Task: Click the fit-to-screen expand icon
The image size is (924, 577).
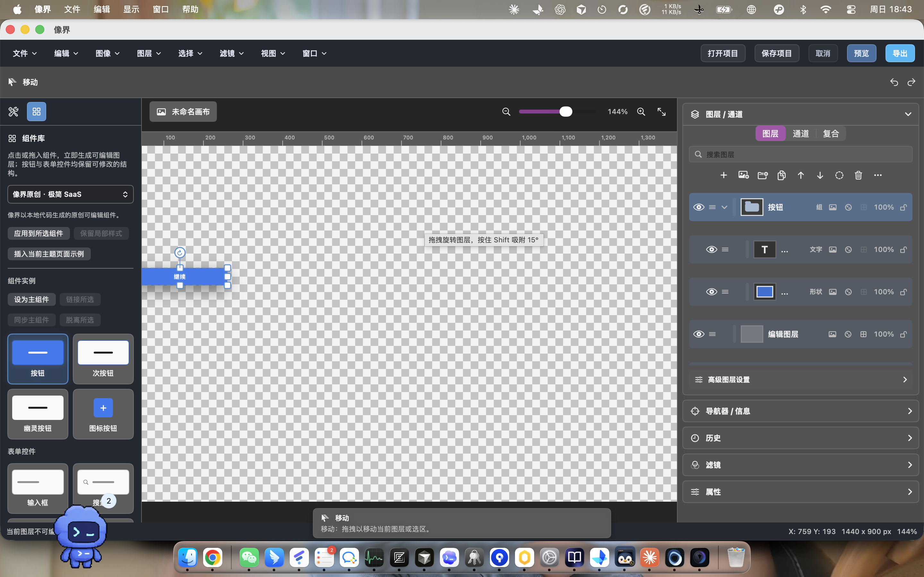Action: tap(661, 112)
